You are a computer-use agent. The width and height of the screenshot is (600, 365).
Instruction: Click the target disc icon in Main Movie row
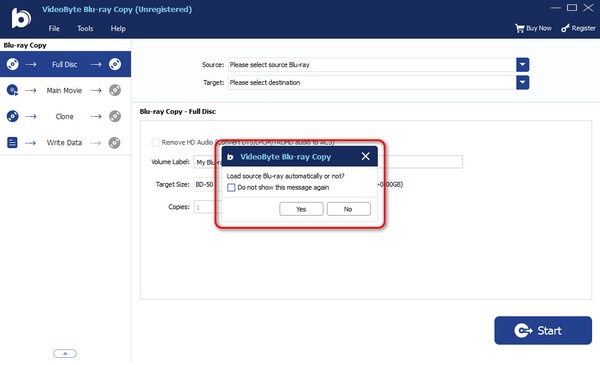click(x=115, y=90)
